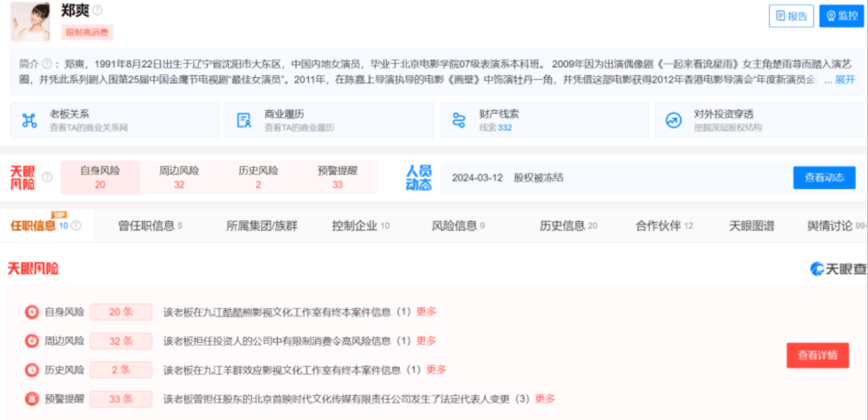
Task: Click help icon next to 郑爽 name
Action: tap(98, 11)
